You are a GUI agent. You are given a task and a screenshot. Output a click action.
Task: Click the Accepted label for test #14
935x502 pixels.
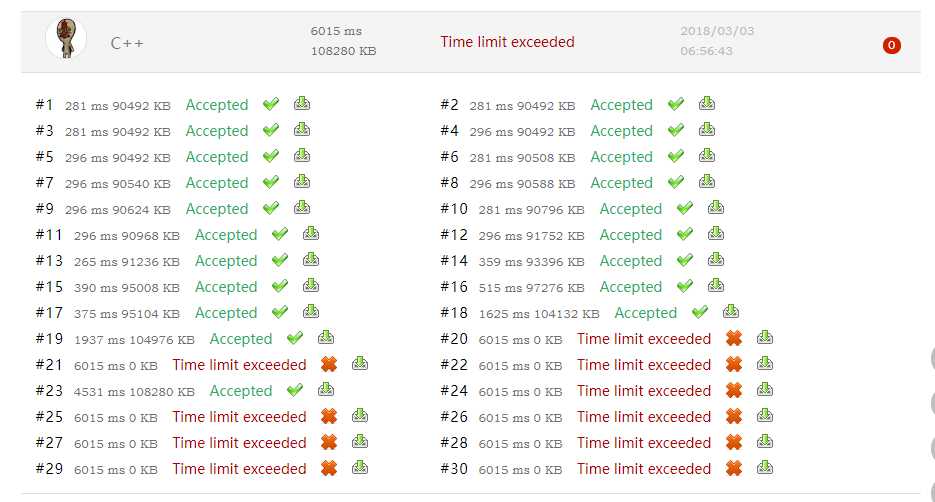(631, 261)
